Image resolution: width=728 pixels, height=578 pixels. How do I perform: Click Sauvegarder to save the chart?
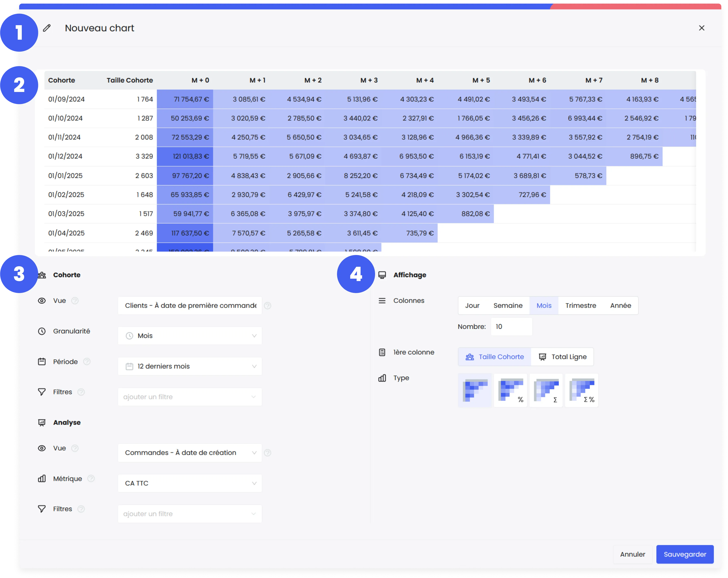tap(685, 554)
